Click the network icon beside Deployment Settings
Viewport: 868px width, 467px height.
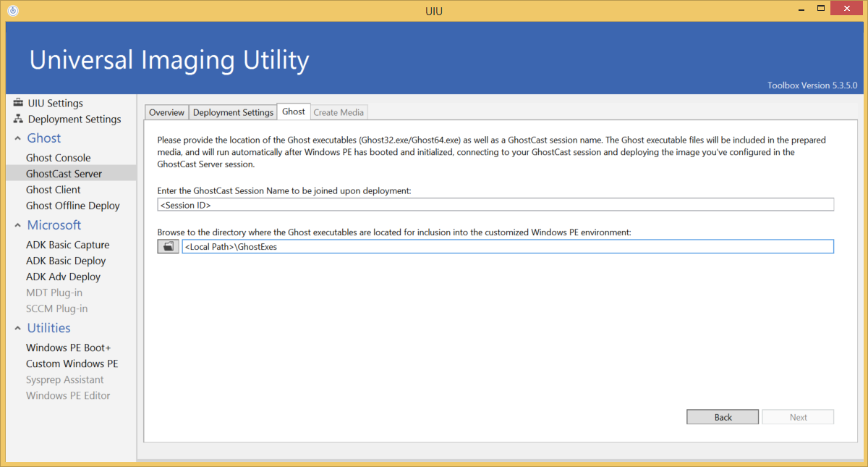[18, 119]
